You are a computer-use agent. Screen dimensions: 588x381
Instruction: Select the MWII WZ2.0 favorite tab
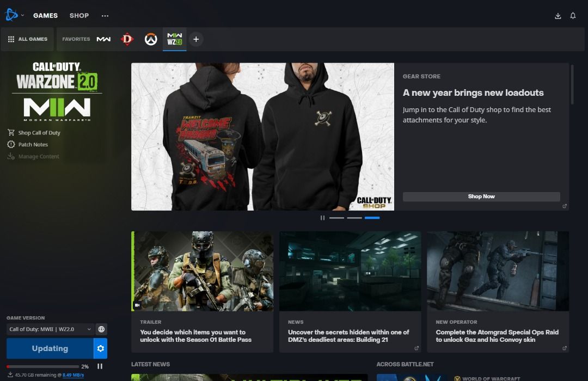tap(174, 39)
